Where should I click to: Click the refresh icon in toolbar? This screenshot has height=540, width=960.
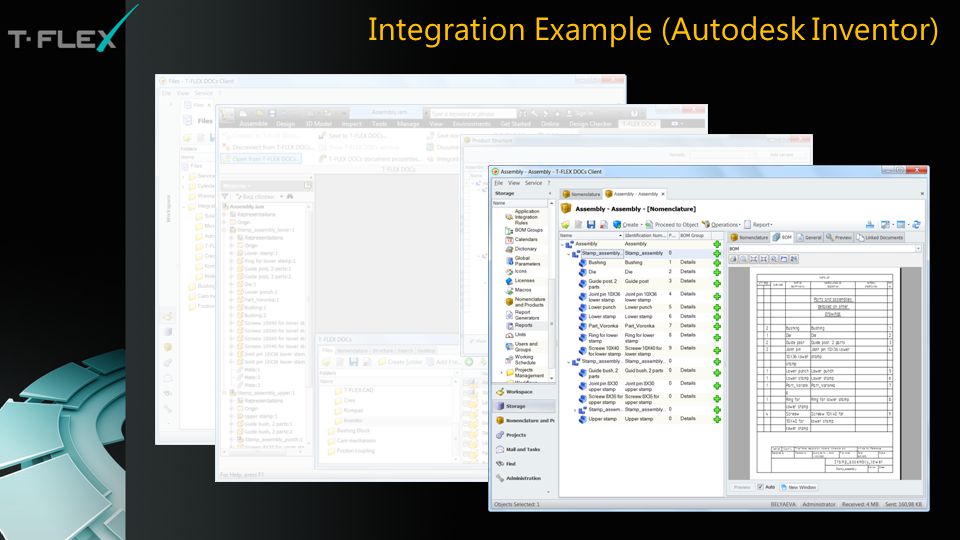[x=917, y=225]
